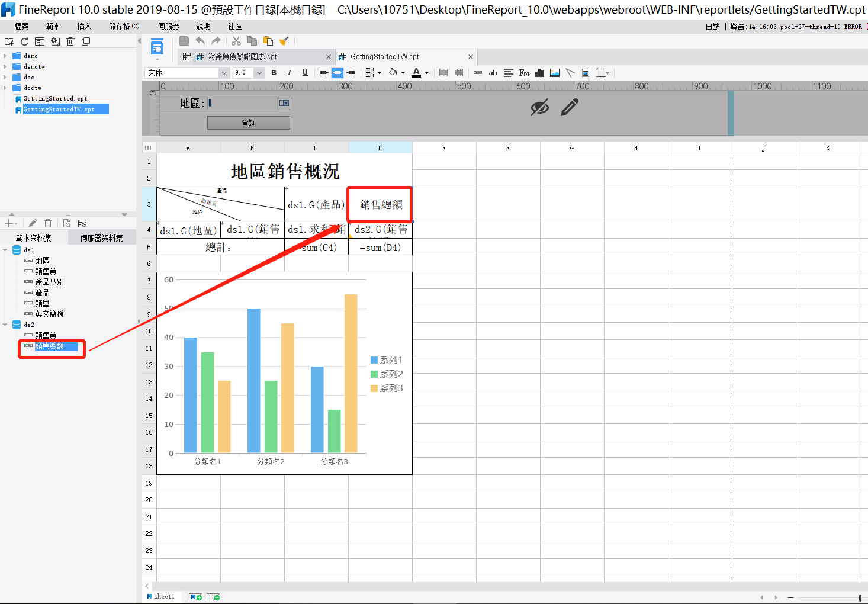Open the 檔案 menu
This screenshot has height=604, width=868.
coord(22,26)
